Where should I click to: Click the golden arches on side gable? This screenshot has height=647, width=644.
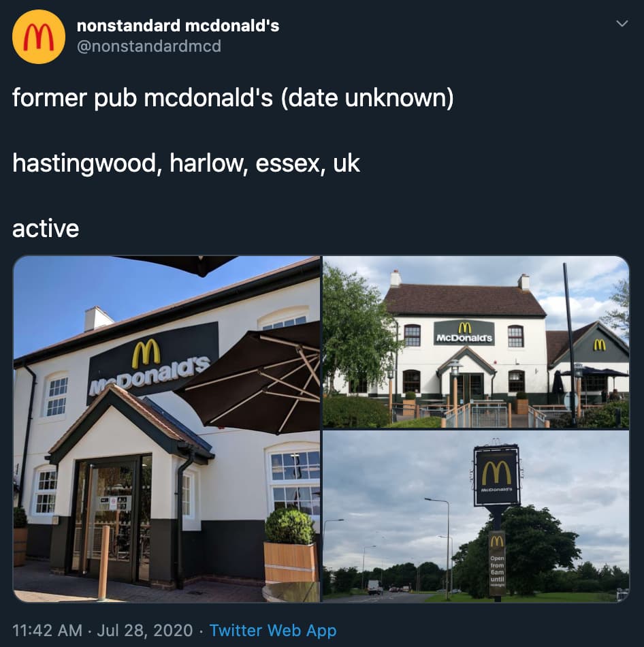[600, 345]
